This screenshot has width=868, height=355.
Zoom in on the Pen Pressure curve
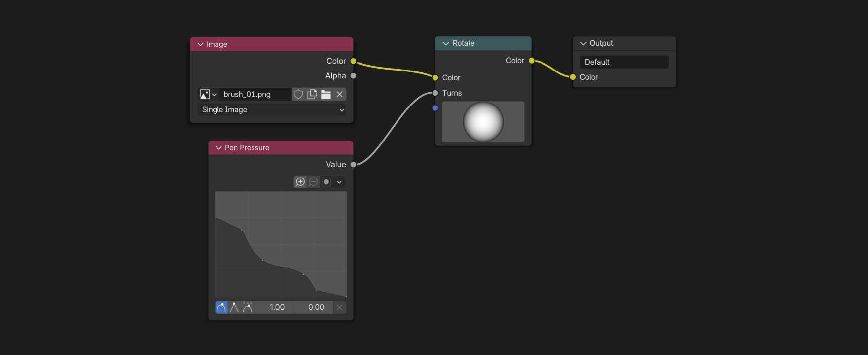(x=300, y=182)
